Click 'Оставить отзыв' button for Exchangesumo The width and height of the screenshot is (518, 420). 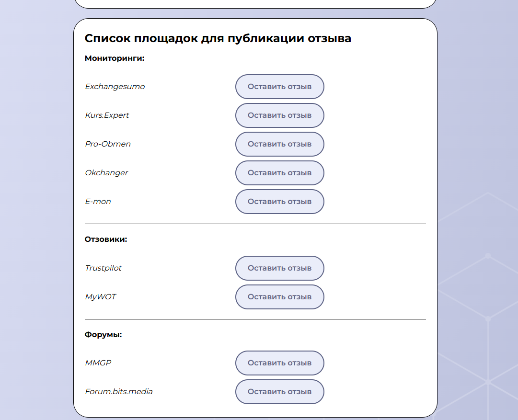[x=279, y=87]
